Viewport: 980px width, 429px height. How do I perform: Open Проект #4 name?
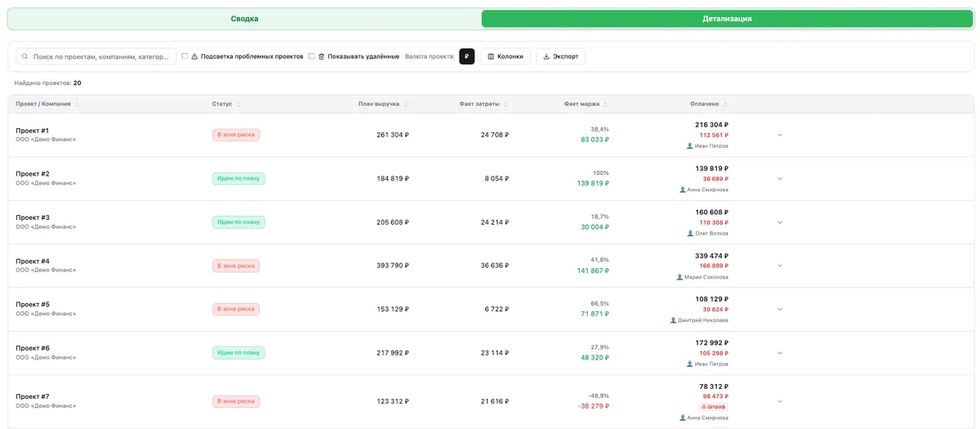(x=33, y=261)
